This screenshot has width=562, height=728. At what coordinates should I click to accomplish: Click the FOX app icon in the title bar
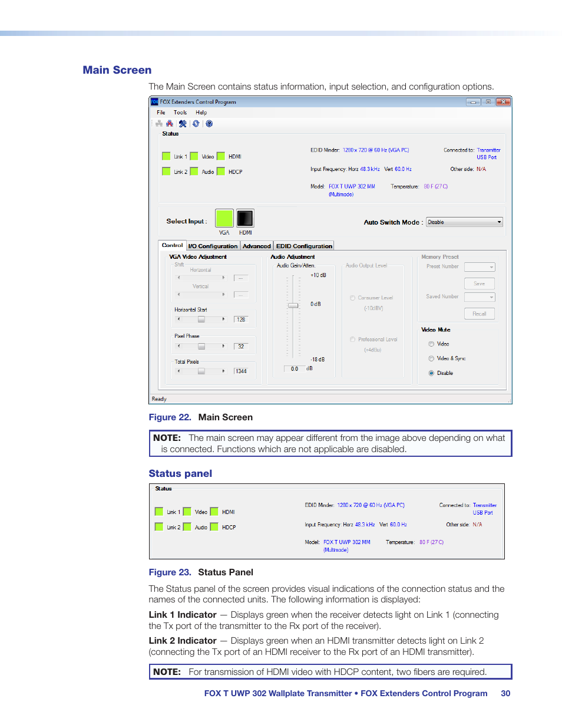154,102
